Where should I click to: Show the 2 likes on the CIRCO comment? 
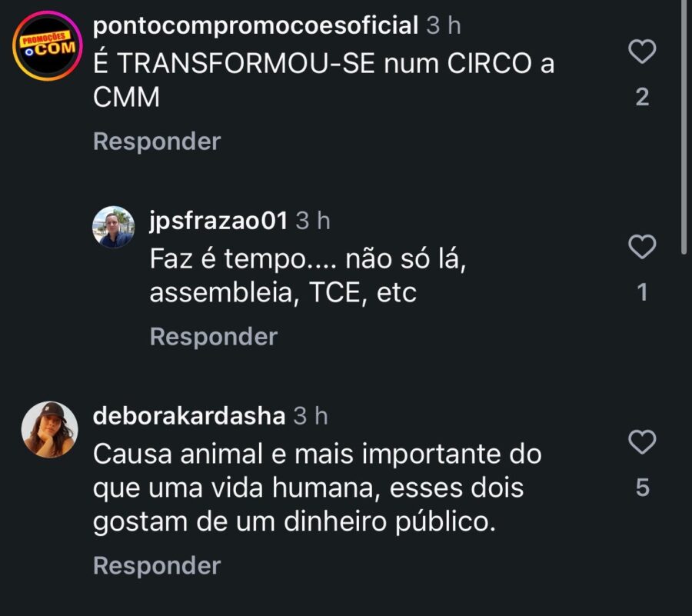coord(642,97)
